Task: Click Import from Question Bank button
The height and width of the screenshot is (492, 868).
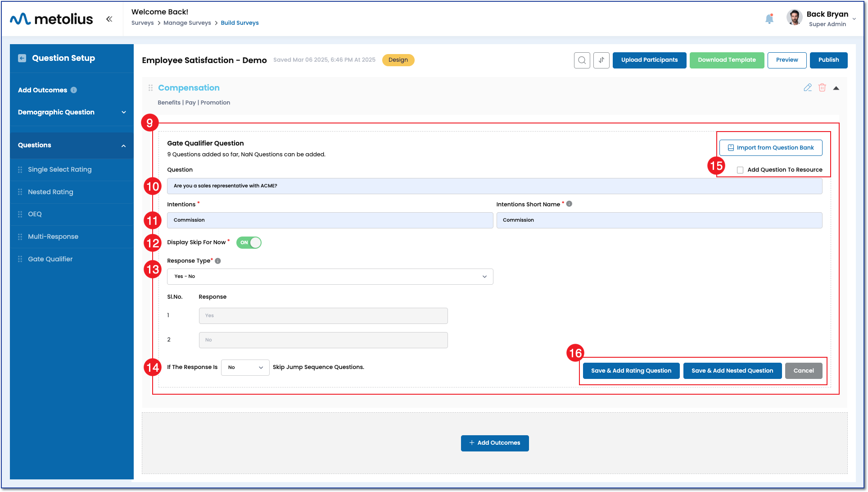Action: click(x=770, y=148)
